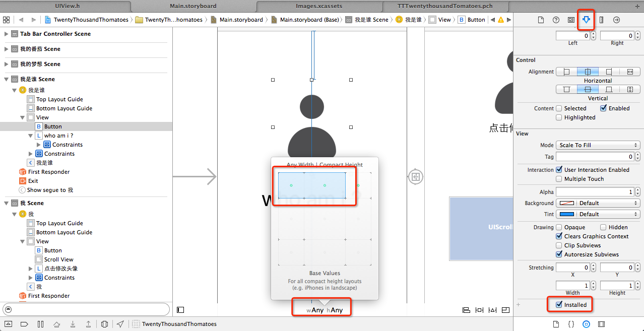Go forward in editor history
644x331 pixels.
point(34,20)
